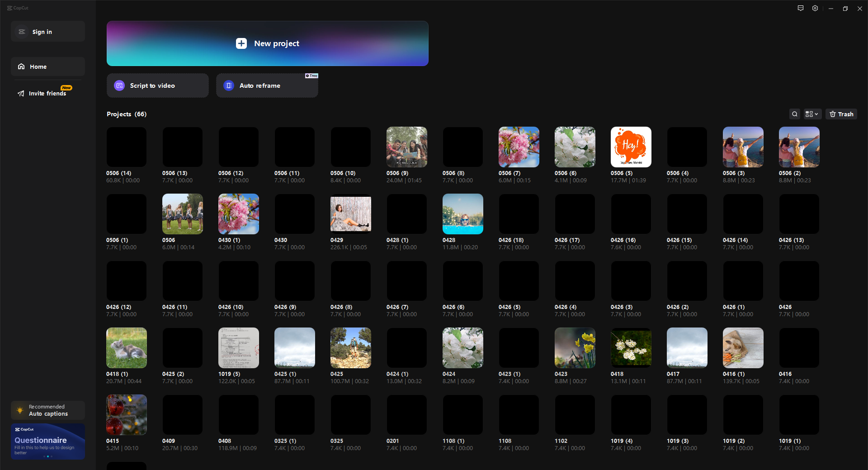The width and height of the screenshot is (868, 470).
Task: Open the Invite friends option
Action: [47, 93]
